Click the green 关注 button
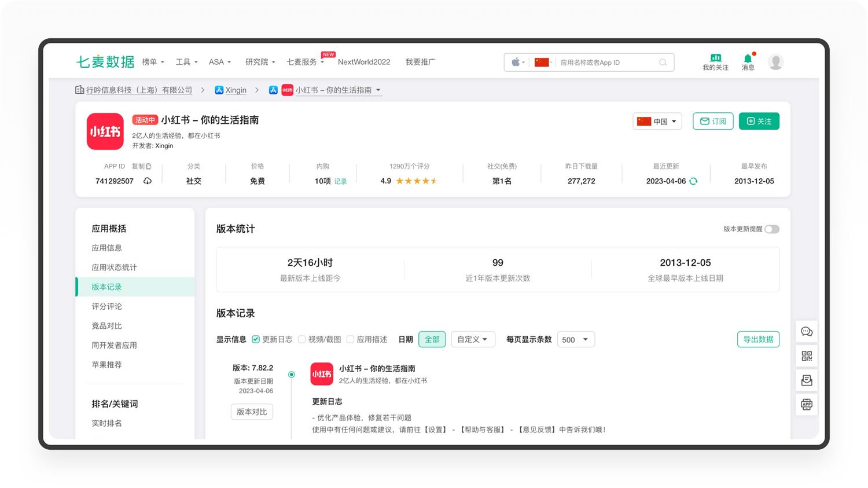This screenshot has width=868, height=488. [759, 121]
